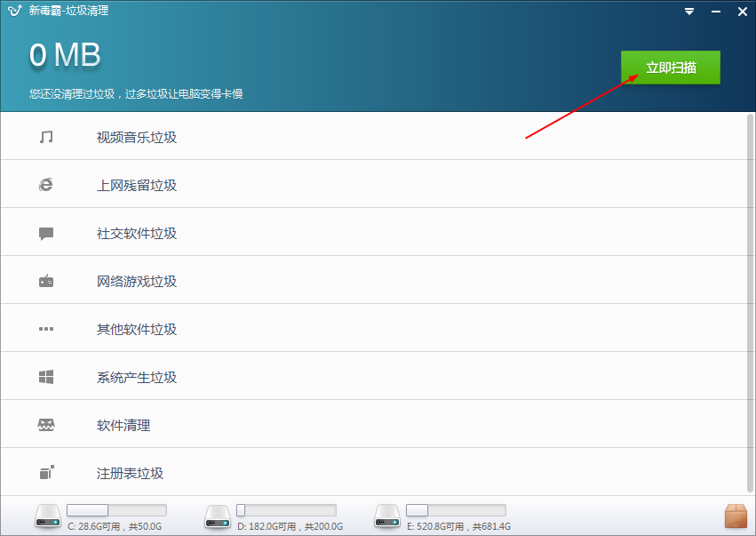756x536 pixels.
Task: Select the 其他软件垃圾 row text
Action: point(137,330)
